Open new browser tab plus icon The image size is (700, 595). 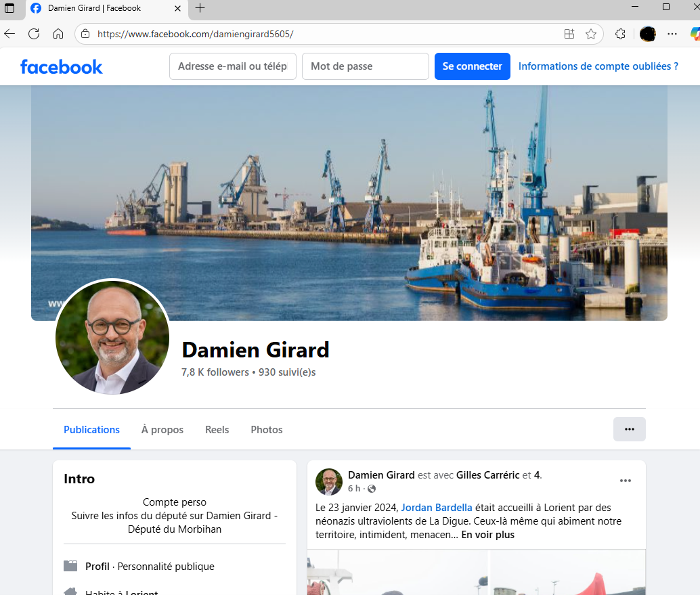point(200,8)
